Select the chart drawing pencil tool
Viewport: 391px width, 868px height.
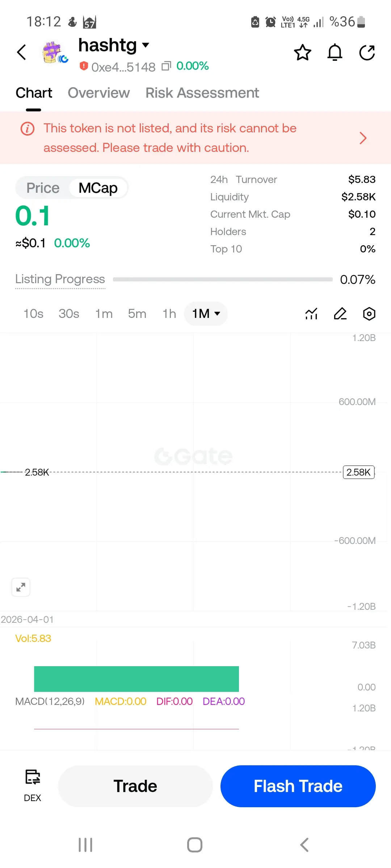click(x=340, y=314)
